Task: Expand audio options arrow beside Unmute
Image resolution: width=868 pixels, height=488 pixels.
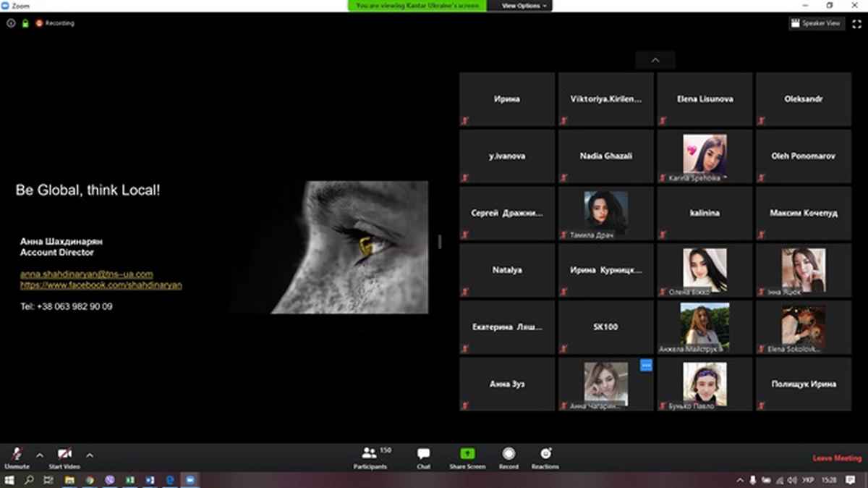Action: pyautogui.click(x=40, y=455)
